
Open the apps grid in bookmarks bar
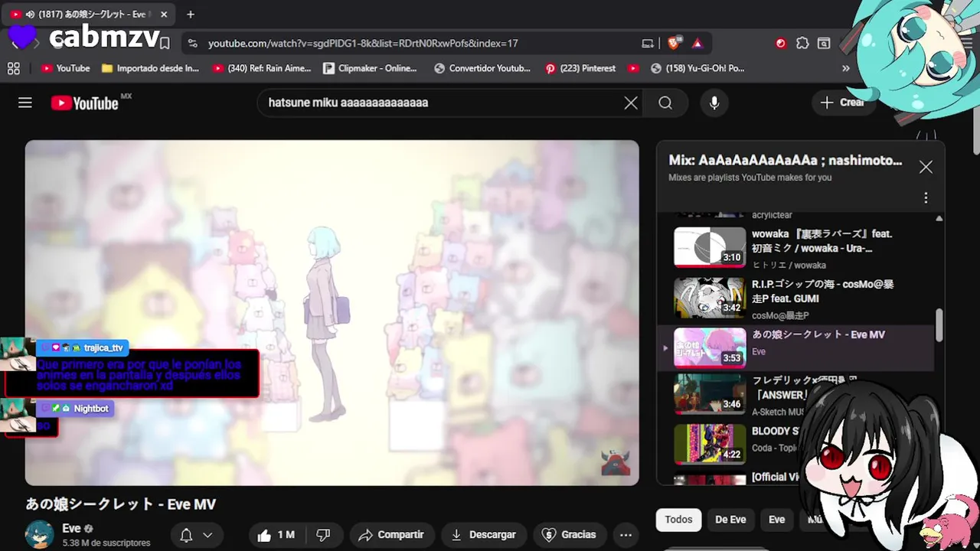pos(13,68)
